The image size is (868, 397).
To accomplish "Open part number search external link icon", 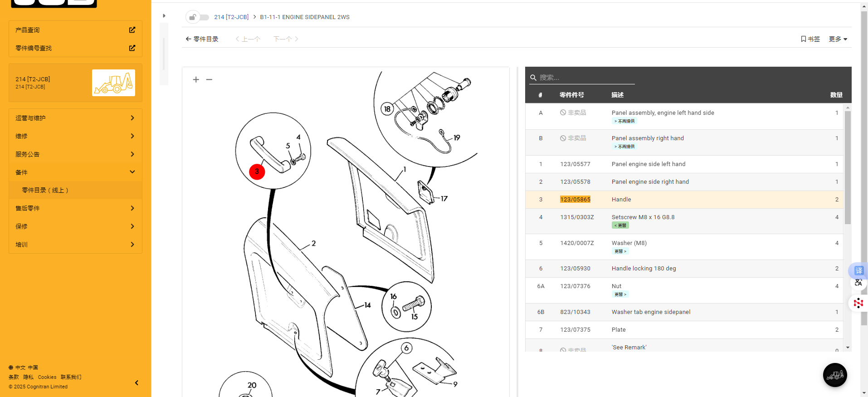I will (x=132, y=48).
